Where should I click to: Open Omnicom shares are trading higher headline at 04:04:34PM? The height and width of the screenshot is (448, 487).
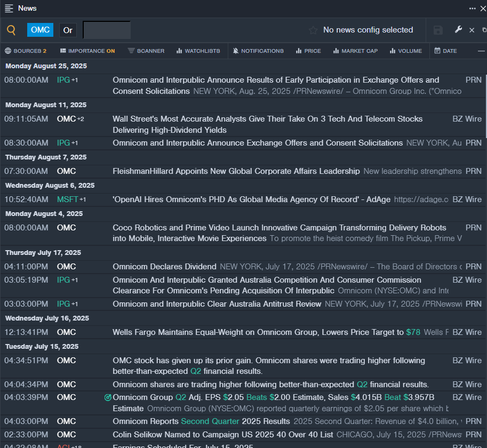(270, 385)
